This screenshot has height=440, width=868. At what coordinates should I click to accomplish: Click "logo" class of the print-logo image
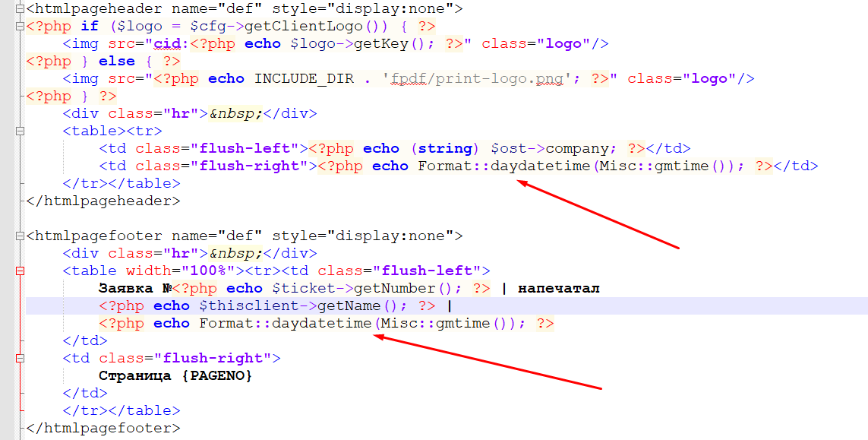point(709,79)
